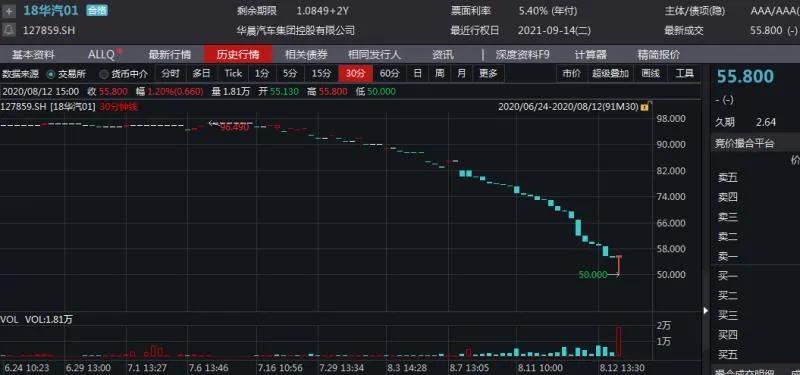The width and height of the screenshot is (800, 375).
Task: Click the 合格 badge next to bond name
Action: click(x=96, y=10)
